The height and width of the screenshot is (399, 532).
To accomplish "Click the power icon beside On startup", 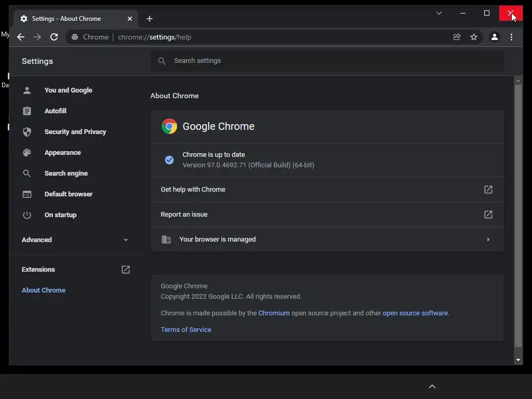I will 27,215.
